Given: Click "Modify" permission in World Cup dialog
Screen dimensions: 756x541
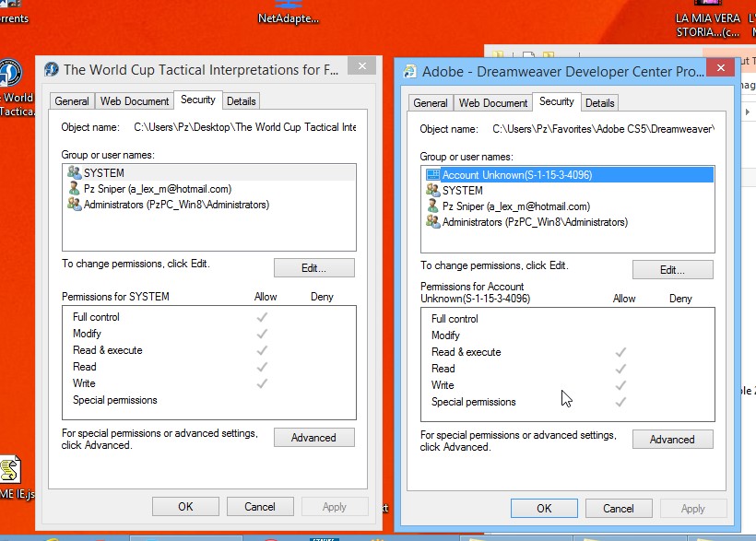Looking at the screenshot, I should click(x=87, y=334).
